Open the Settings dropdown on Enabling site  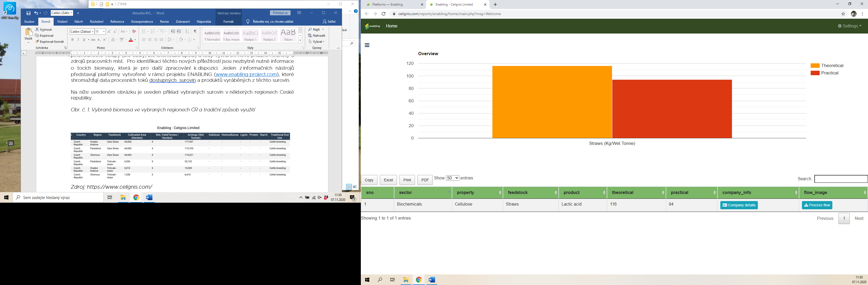(x=849, y=26)
